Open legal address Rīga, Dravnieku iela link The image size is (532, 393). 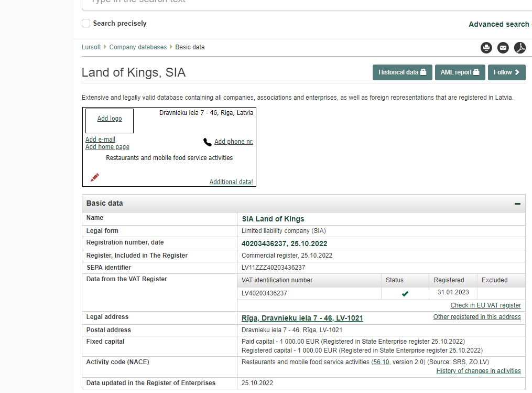click(302, 318)
